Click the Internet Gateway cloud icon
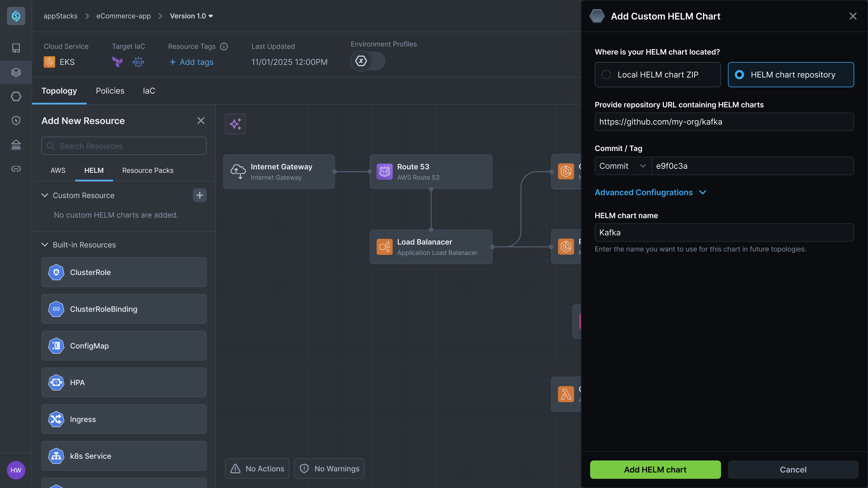The width and height of the screenshot is (868, 488). click(238, 172)
